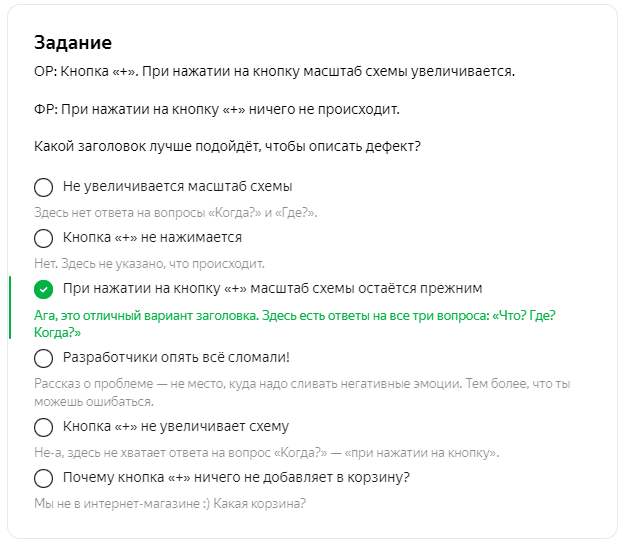
Task: Click label 'Кнопка «+» не нажимается'
Action: 152,238
